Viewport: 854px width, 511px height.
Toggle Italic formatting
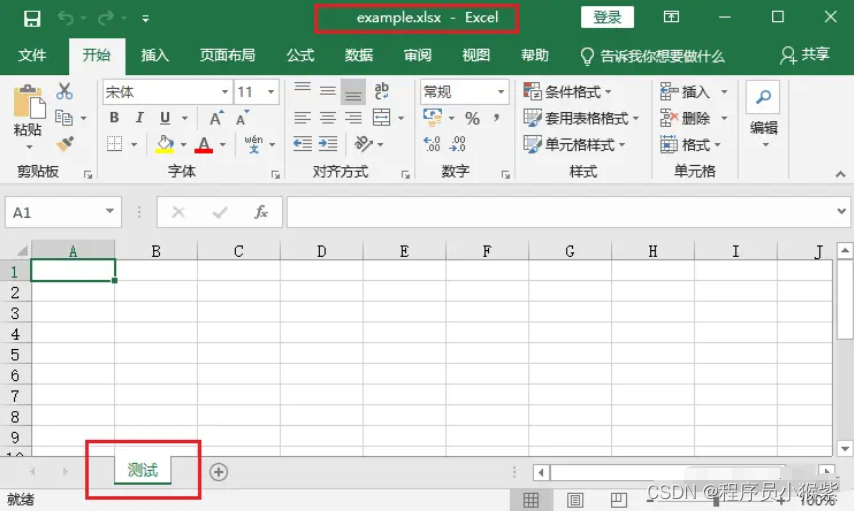coord(139,118)
